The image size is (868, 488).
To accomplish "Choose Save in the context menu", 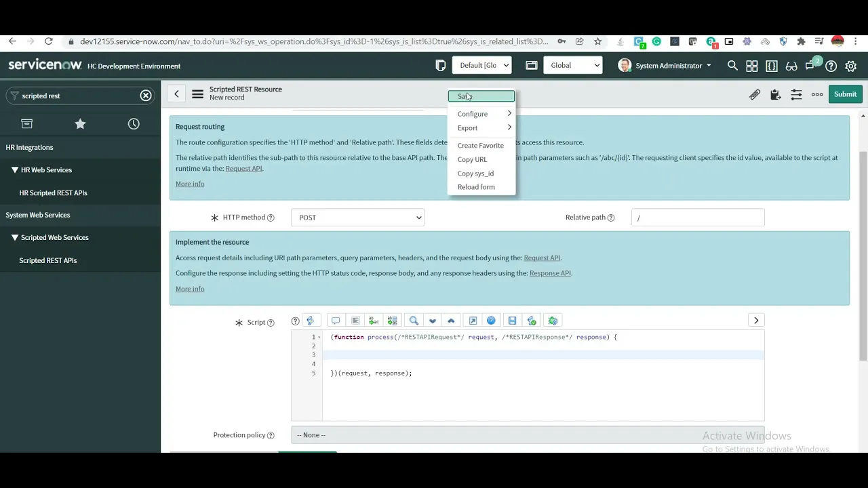I will pyautogui.click(x=481, y=96).
